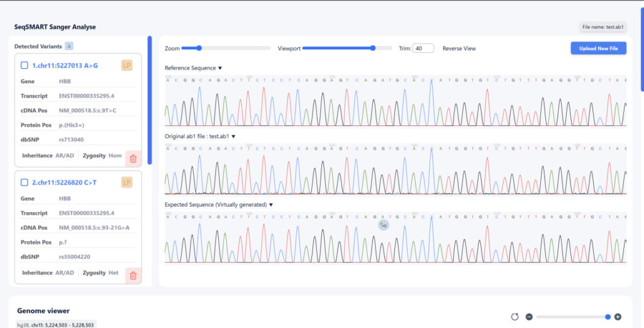644x328 pixels.
Task: Click hg38 chr11 coordinates label
Action: 55,325
